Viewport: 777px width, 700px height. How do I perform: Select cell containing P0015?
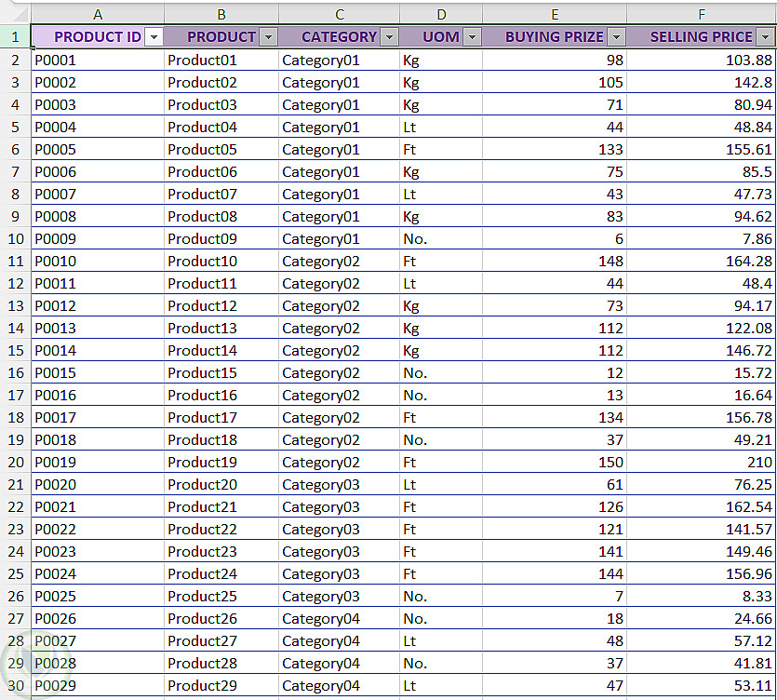[98, 372]
